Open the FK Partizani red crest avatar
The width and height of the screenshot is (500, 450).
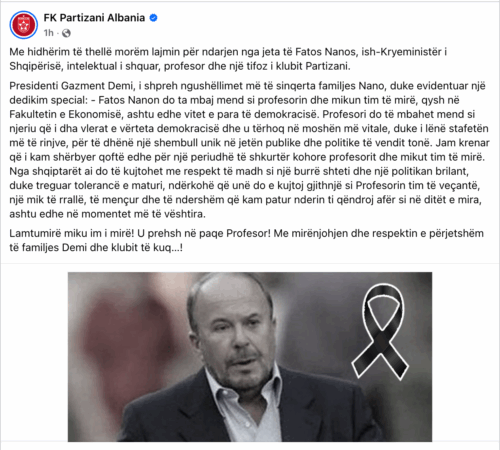pyautogui.click(x=24, y=25)
